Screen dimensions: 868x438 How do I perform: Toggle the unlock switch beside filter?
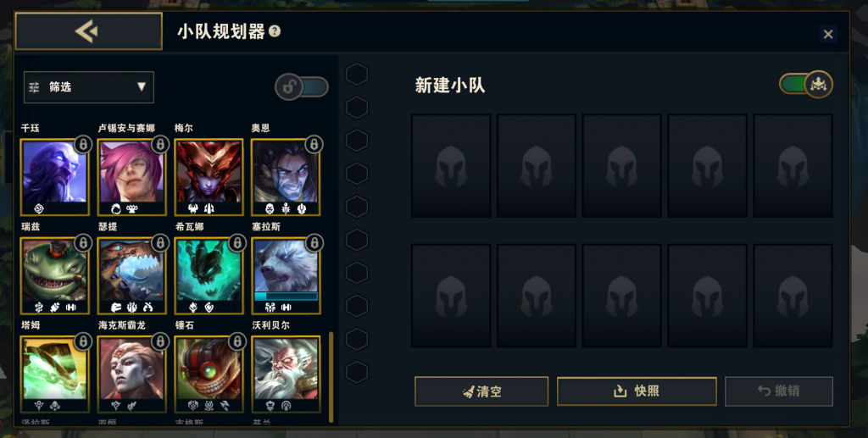coord(302,86)
